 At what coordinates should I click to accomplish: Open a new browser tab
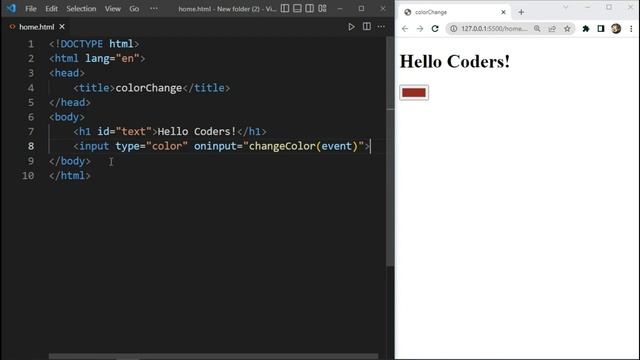[521, 12]
